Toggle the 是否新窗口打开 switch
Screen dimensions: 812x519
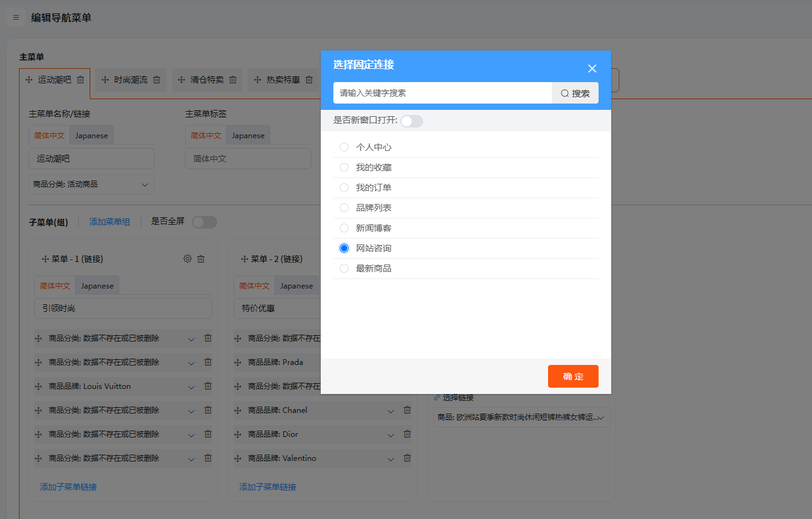412,121
